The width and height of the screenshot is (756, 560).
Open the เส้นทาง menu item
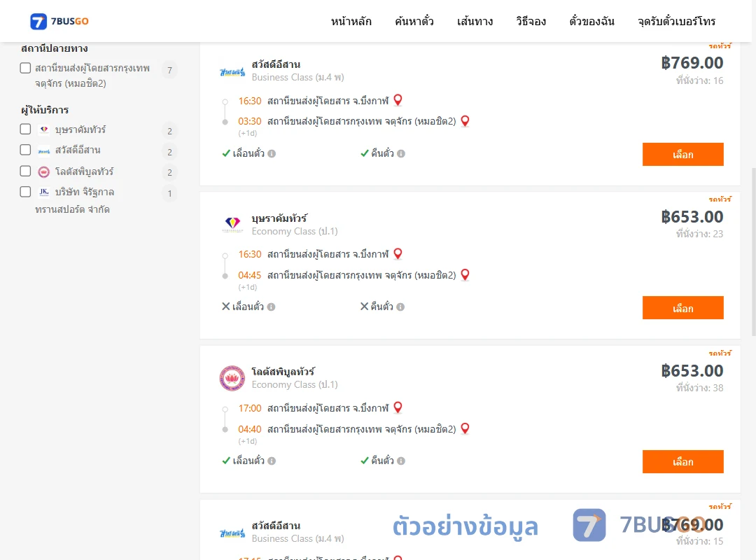[x=475, y=21]
